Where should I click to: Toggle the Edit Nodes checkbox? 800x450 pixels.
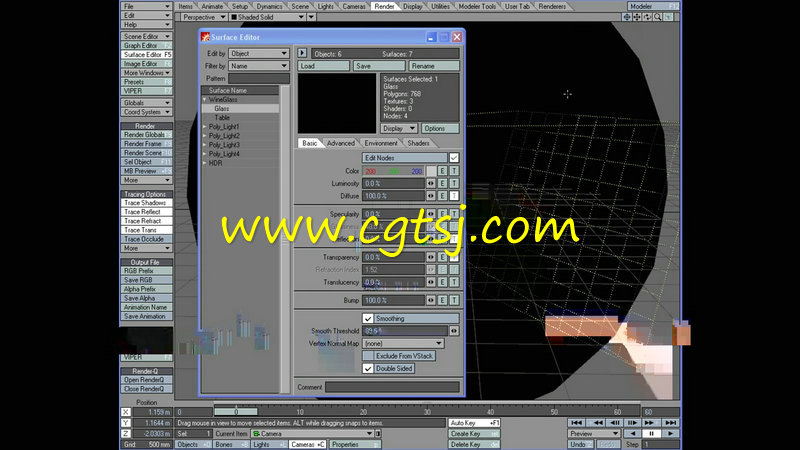tap(454, 158)
